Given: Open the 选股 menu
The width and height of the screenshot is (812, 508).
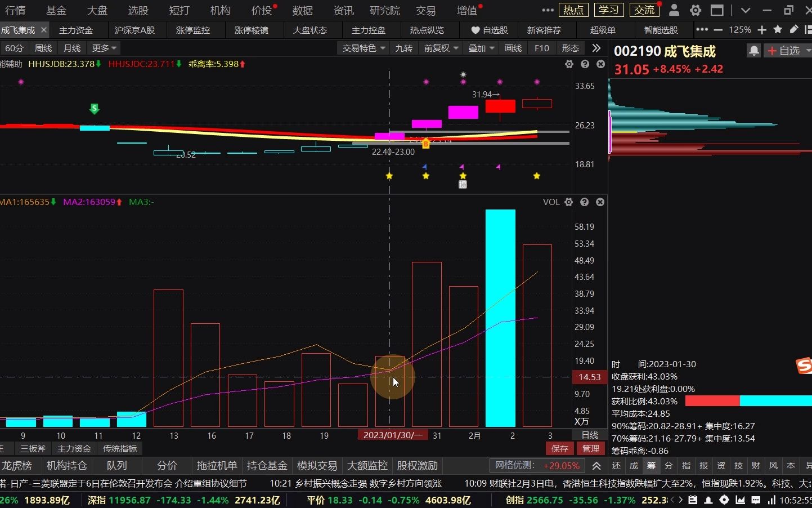Looking at the screenshot, I should [138, 10].
